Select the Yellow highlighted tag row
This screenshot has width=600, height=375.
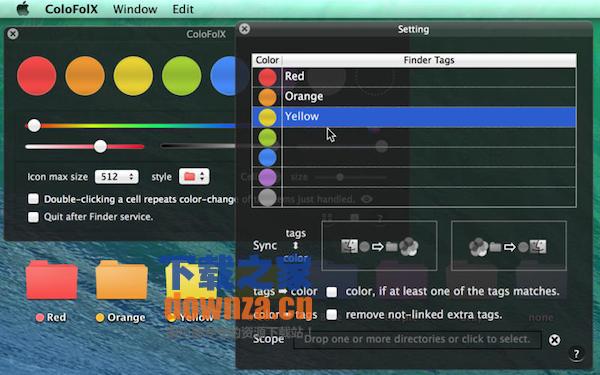414,117
